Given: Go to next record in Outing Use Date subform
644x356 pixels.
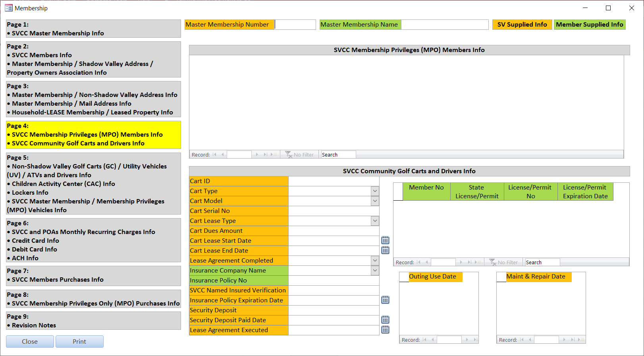Looking at the screenshot, I should click(467, 340).
